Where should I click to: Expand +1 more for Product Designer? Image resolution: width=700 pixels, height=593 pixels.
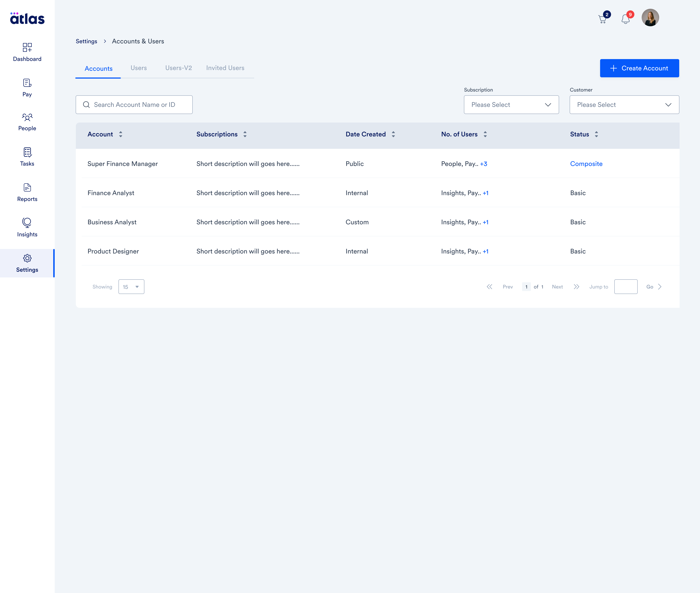[x=485, y=251]
